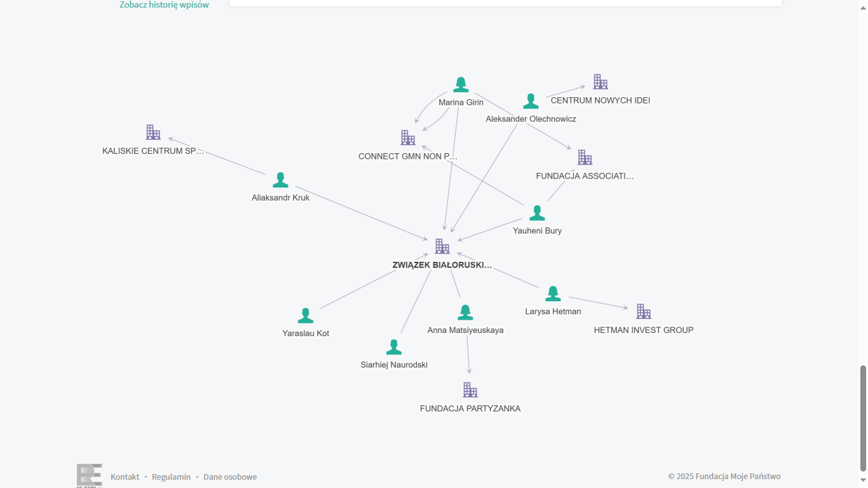Open KALISKIE CENTRUM organization building icon
The image size is (868, 488).
[x=153, y=132]
